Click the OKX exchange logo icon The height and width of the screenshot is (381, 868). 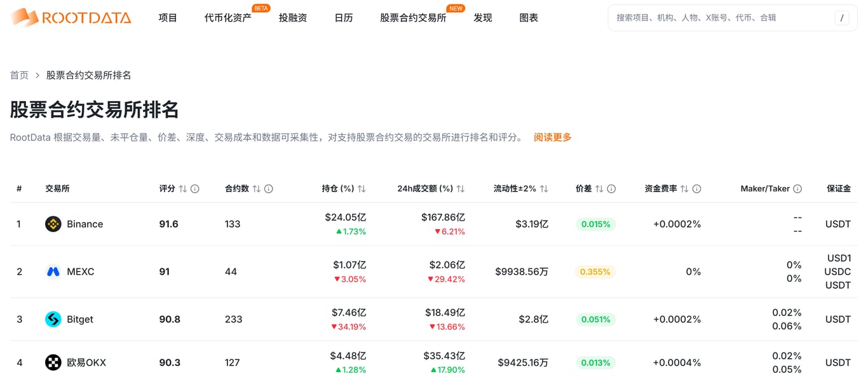(x=53, y=363)
